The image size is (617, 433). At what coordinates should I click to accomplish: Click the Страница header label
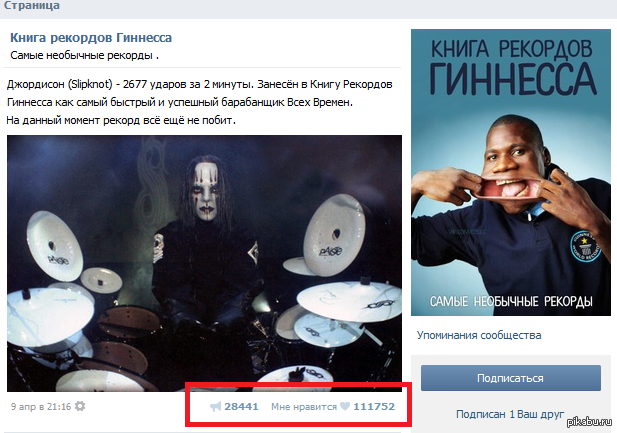point(31,6)
